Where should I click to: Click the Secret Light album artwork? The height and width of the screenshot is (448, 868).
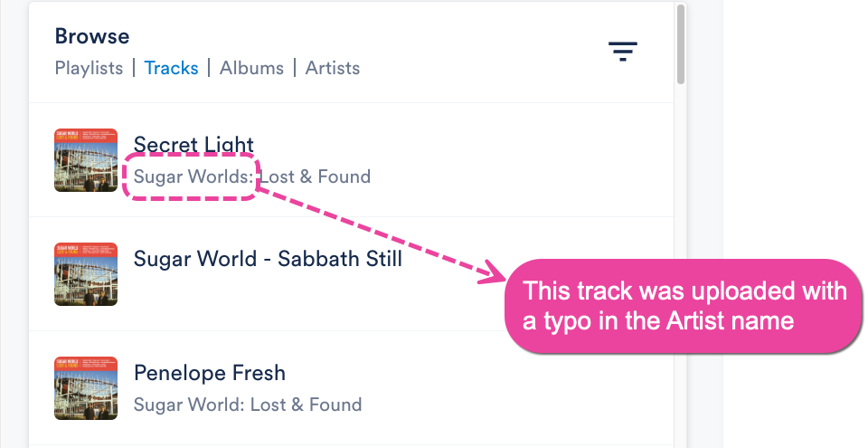coord(86,160)
